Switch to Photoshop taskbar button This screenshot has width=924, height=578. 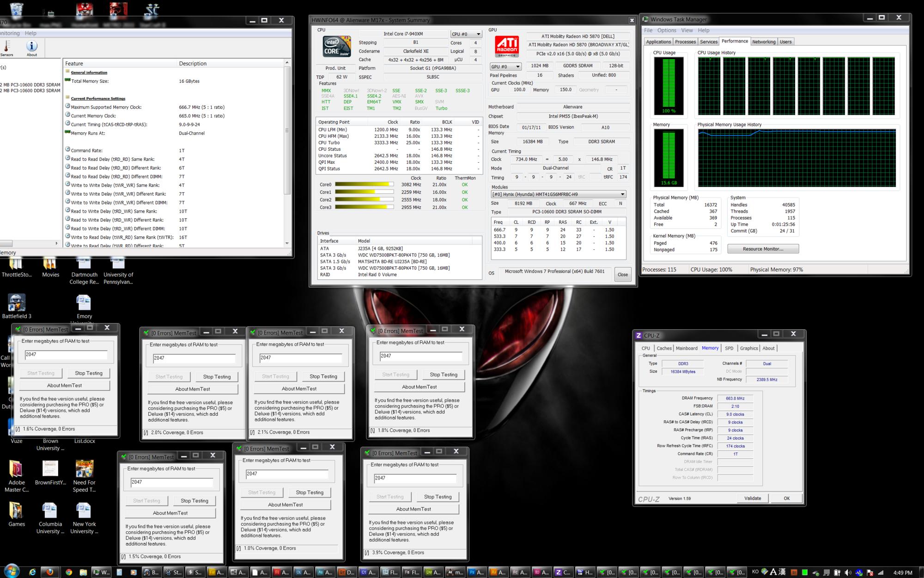coord(477,572)
